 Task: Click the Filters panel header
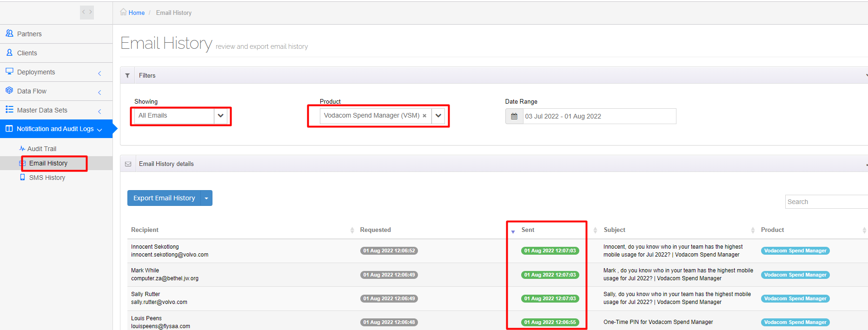(x=494, y=75)
